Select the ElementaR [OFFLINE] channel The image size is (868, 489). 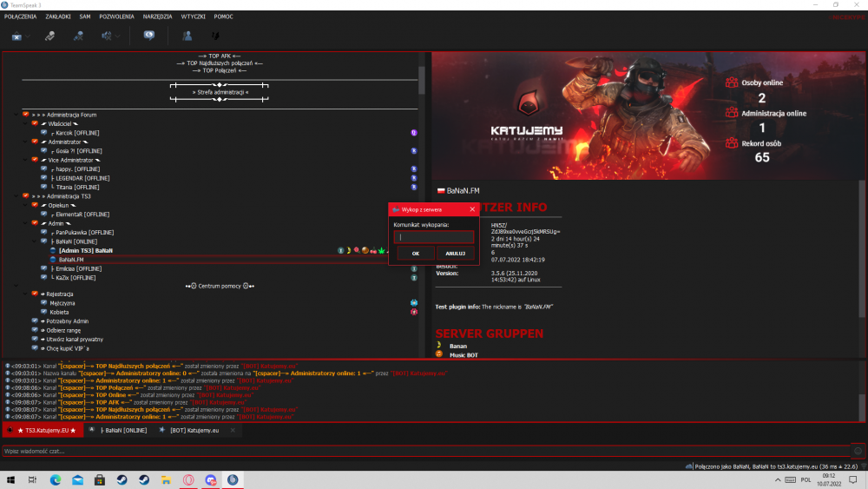[82, 215]
